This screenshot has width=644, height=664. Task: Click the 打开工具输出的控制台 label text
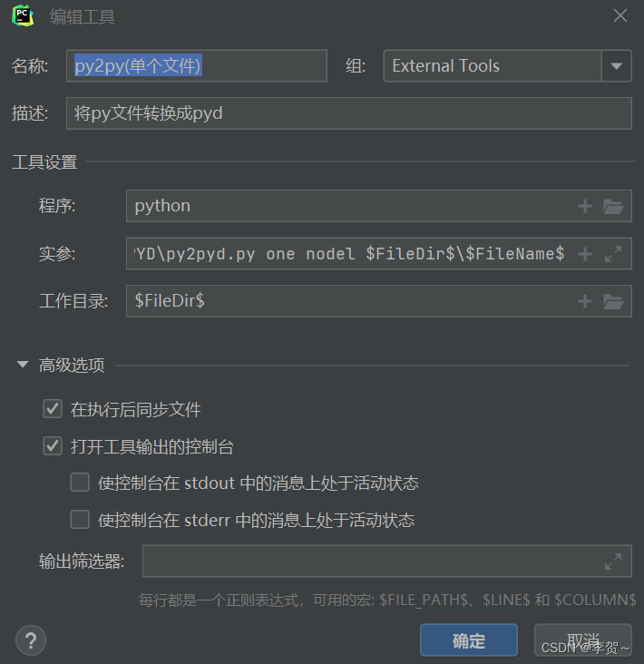point(152,447)
